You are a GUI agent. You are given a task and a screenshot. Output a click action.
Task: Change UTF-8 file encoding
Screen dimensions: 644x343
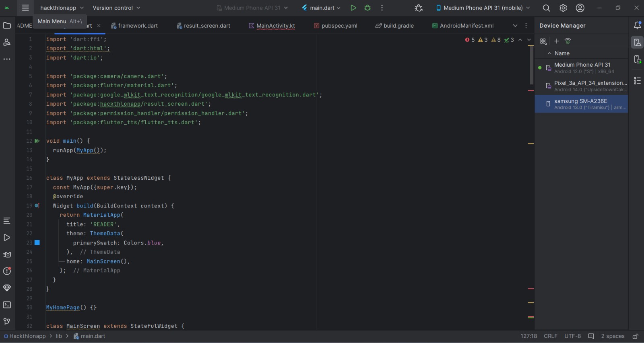coord(572,336)
